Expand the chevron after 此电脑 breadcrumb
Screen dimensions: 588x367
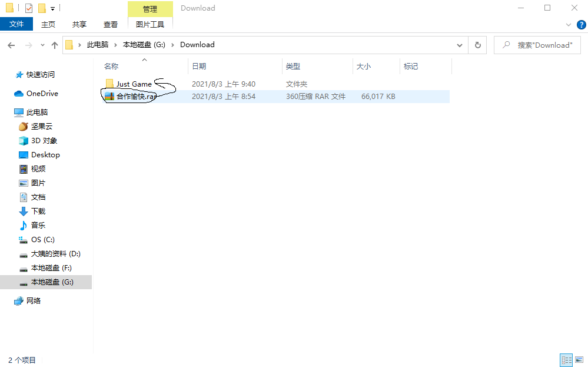click(x=115, y=45)
